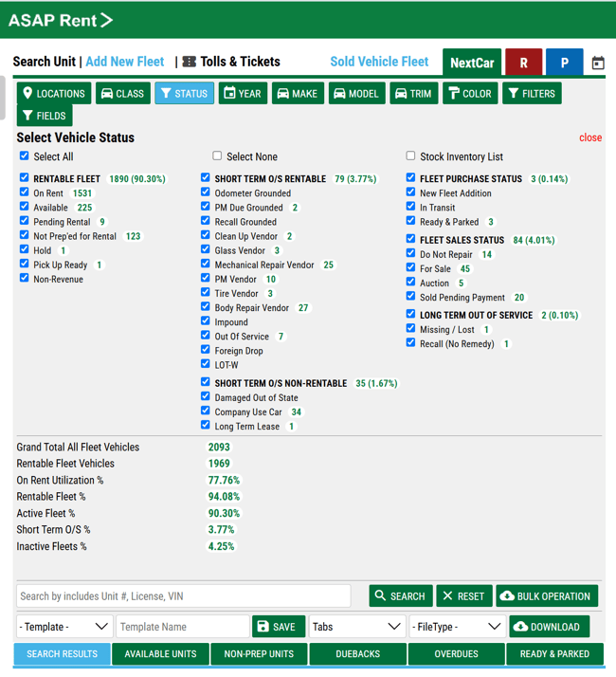Select the Class filter with car icon

pyautogui.click(x=122, y=94)
